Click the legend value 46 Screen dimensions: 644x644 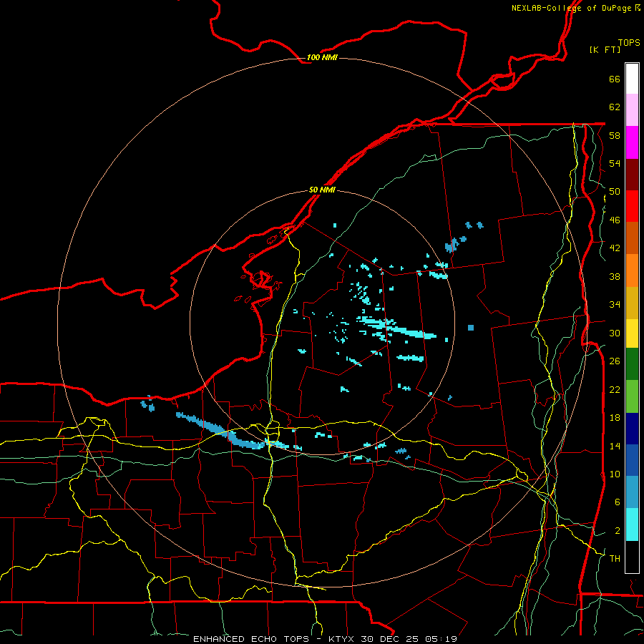click(615, 220)
